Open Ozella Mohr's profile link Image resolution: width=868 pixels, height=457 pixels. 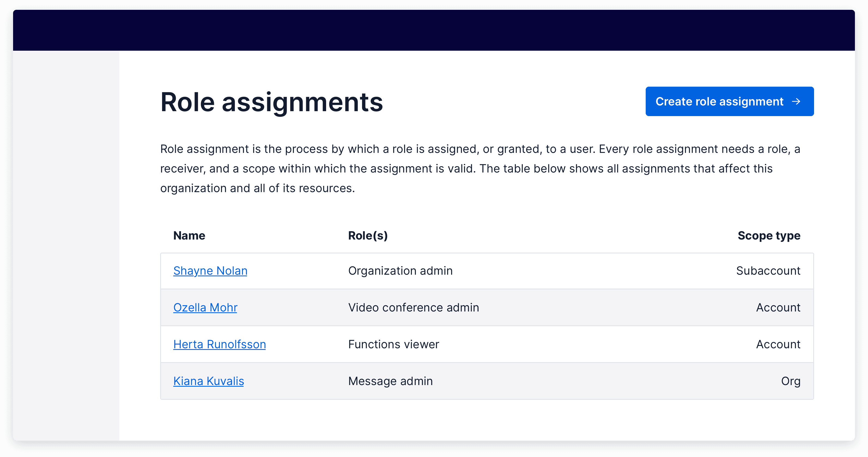205,307
